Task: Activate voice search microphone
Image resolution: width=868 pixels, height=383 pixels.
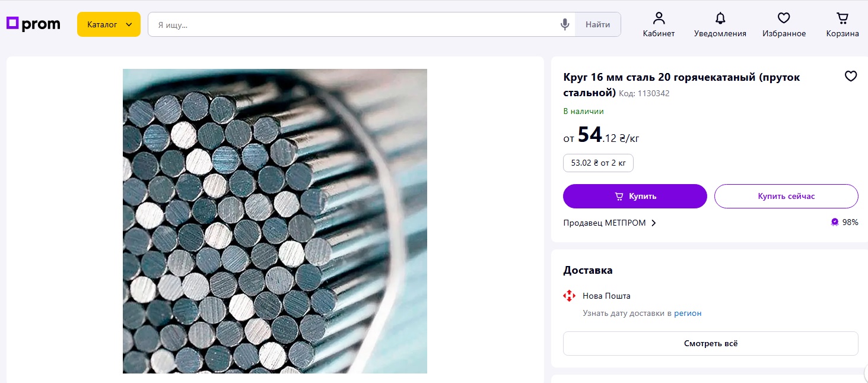Action: click(x=565, y=24)
